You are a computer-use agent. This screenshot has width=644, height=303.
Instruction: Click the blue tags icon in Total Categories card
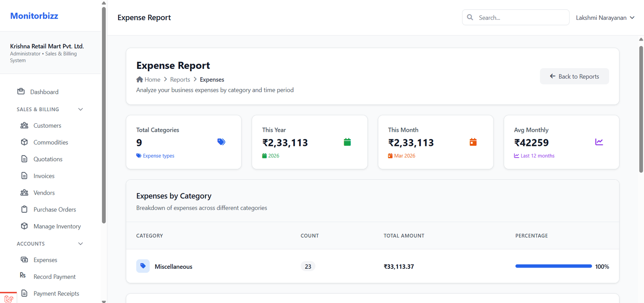(x=221, y=142)
